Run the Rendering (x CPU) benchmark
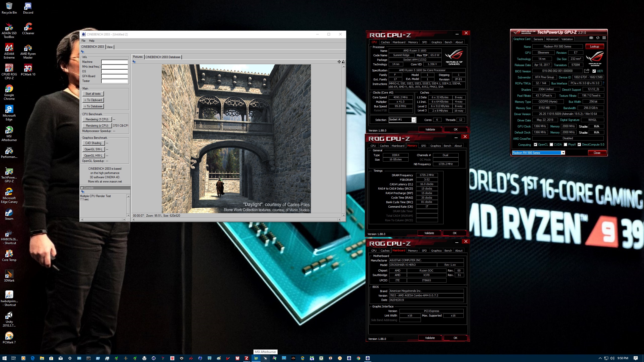This screenshot has width=644, height=362. [x=97, y=126]
